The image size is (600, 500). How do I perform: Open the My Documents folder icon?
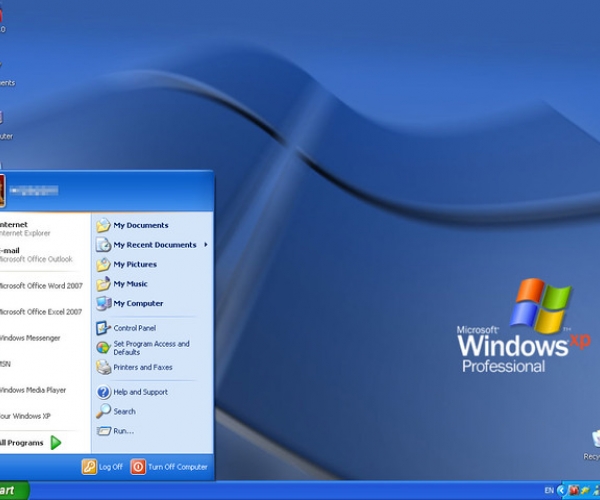coord(103,225)
